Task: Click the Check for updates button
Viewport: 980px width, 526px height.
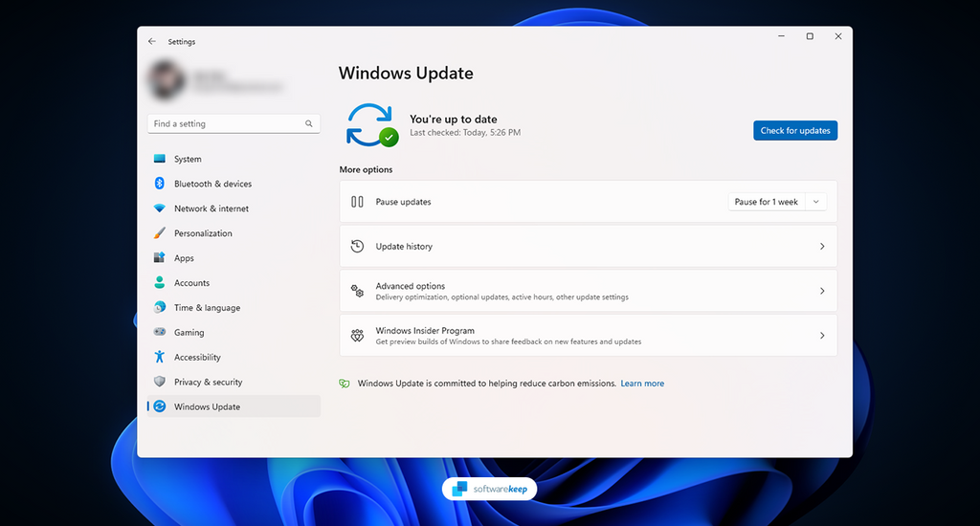Action: pyautogui.click(x=795, y=131)
